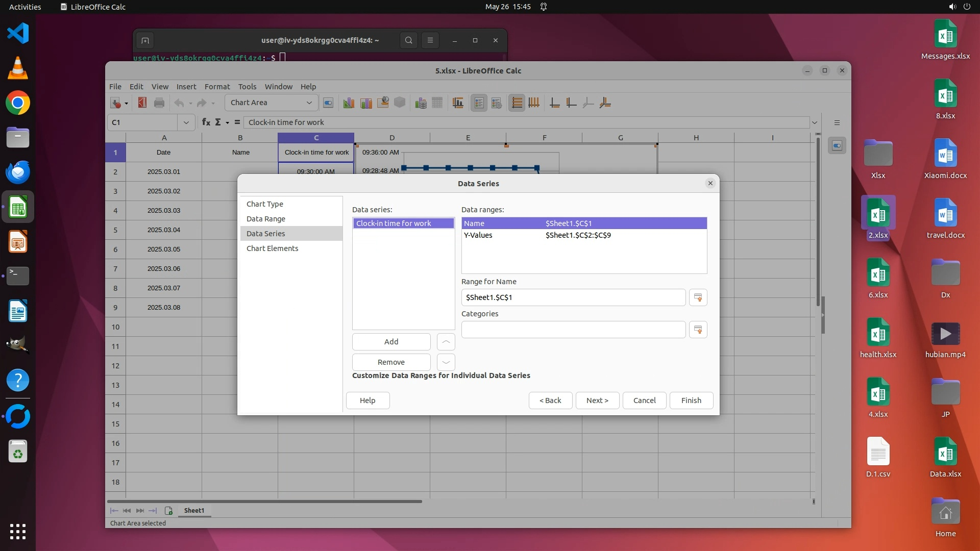Move the data series down with arrow button

coord(446,362)
